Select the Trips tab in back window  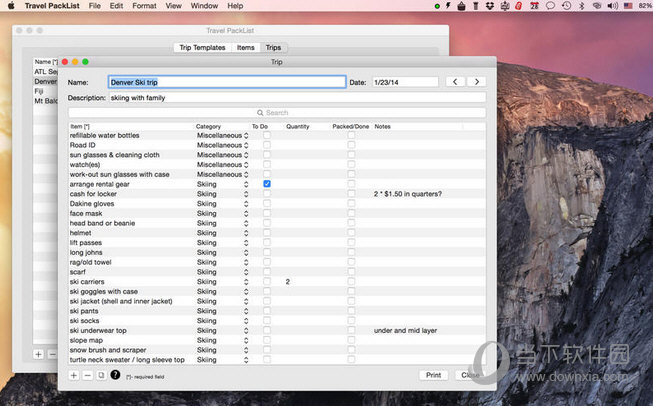click(273, 47)
